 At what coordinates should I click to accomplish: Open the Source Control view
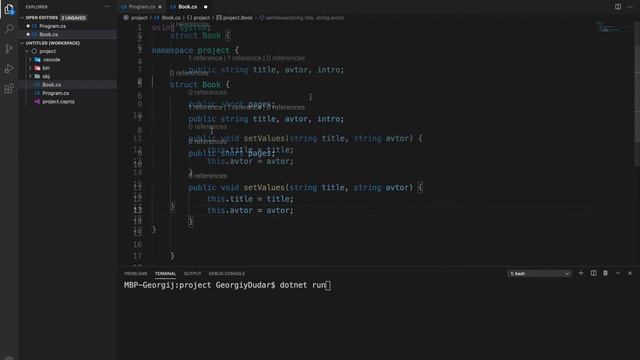(9, 49)
